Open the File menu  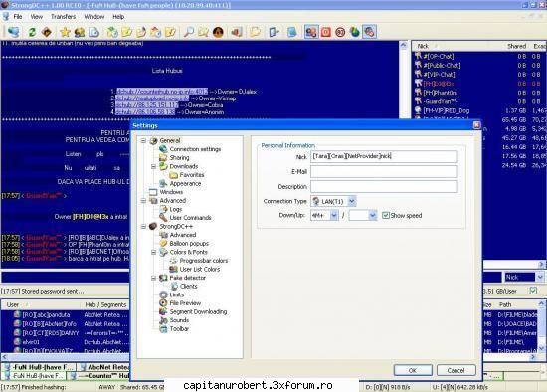point(18,16)
